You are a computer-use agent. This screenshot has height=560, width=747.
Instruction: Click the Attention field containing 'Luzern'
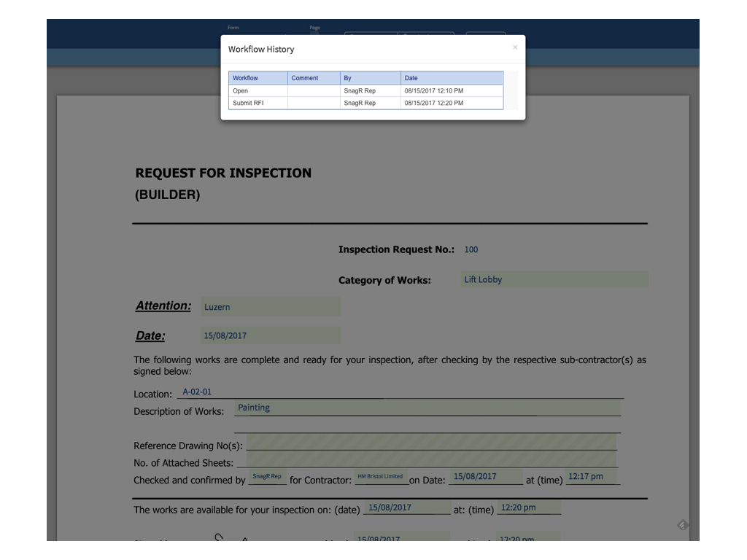(271, 307)
